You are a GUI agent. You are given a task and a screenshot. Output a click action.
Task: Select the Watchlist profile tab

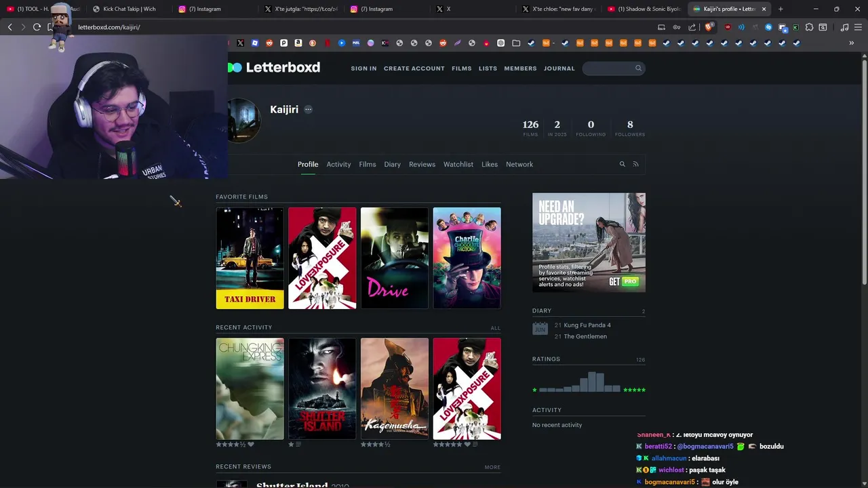pos(458,164)
